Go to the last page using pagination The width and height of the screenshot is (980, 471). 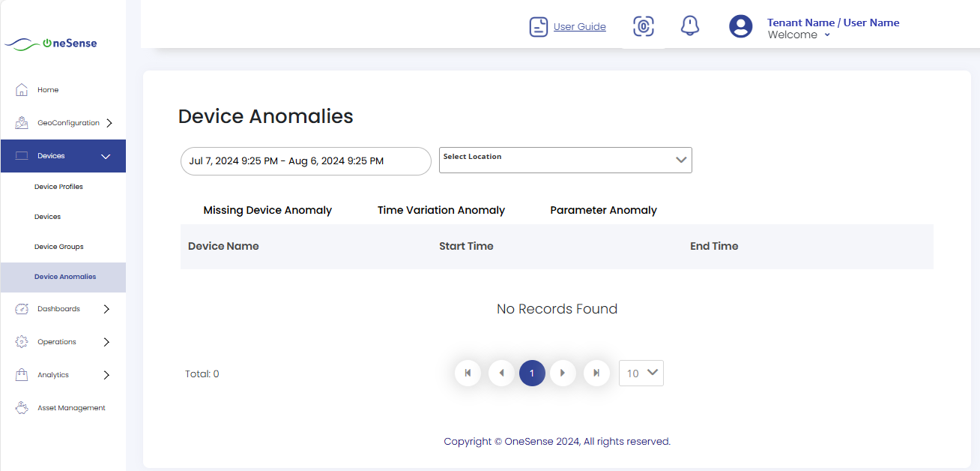[x=596, y=373]
